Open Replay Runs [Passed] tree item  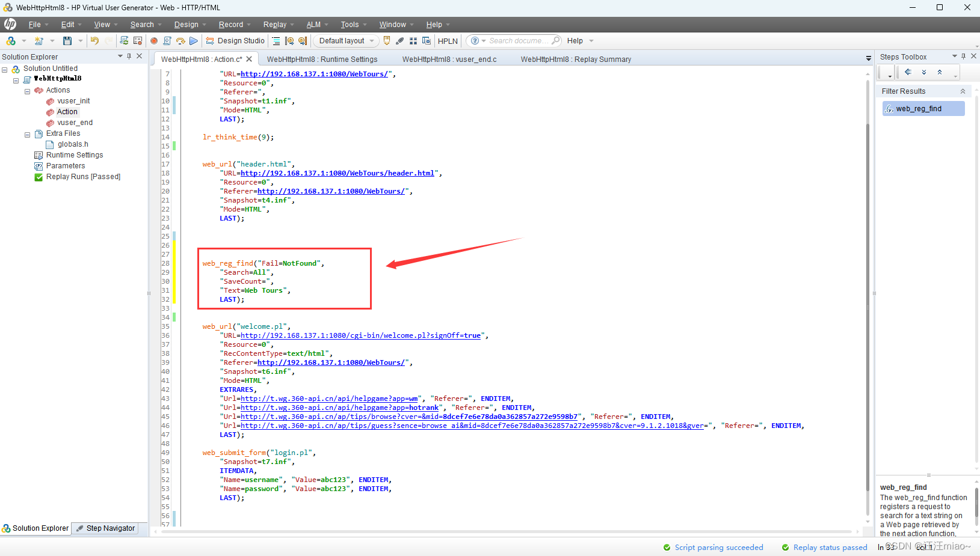point(83,177)
